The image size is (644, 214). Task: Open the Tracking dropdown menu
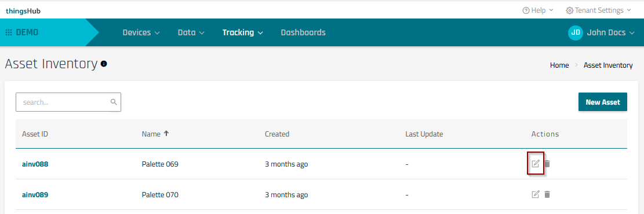pos(242,32)
